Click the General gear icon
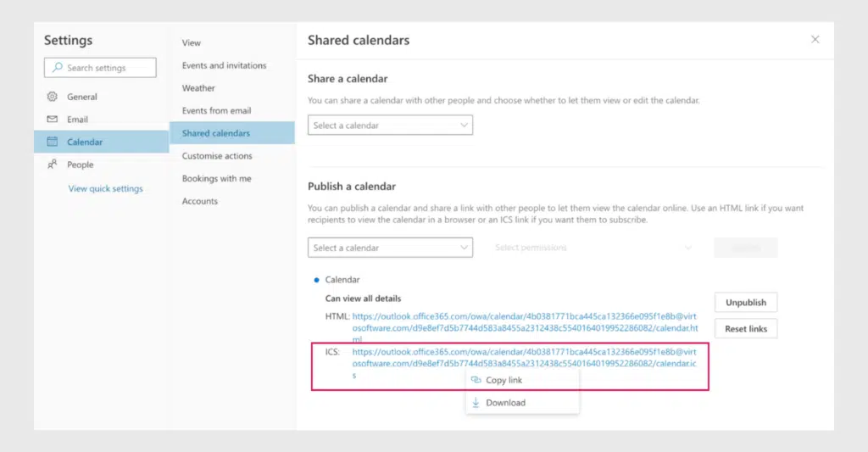This screenshot has height=452, width=868. coord(53,97)
